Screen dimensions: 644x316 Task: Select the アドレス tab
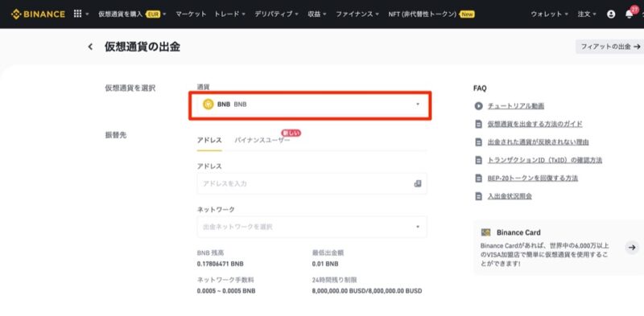pos(209,140)
